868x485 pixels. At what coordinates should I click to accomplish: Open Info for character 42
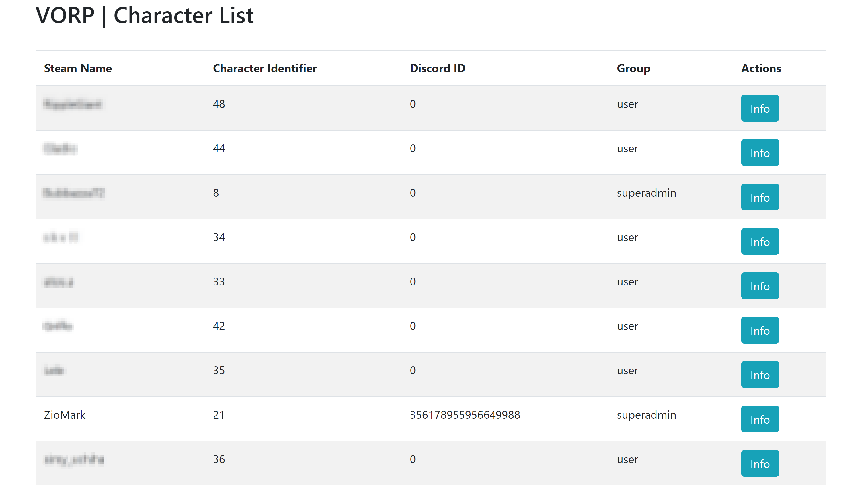pyautogui.click(x=760, y=330)
